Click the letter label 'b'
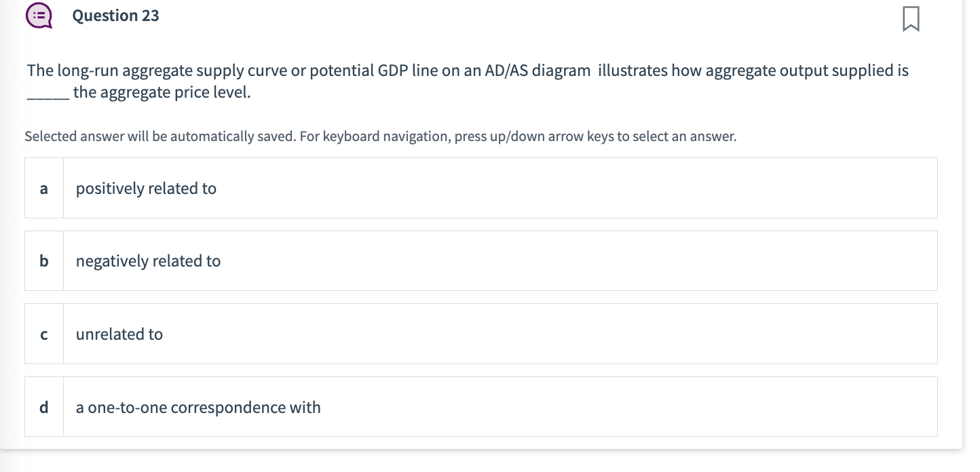This screenshot has width=980, height=472. coord(43,260)
